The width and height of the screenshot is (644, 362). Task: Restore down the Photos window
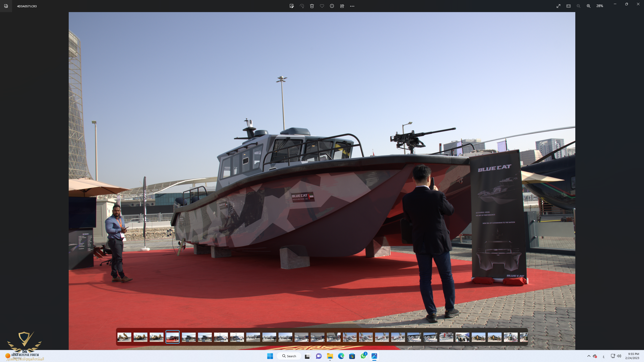tap(626, 4)
